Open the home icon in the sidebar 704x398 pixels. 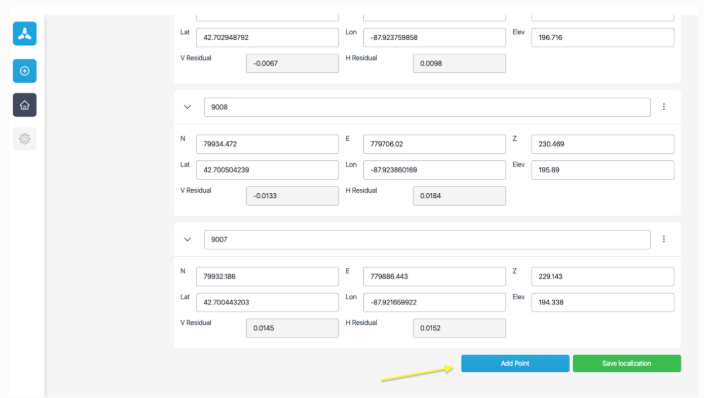25,105
